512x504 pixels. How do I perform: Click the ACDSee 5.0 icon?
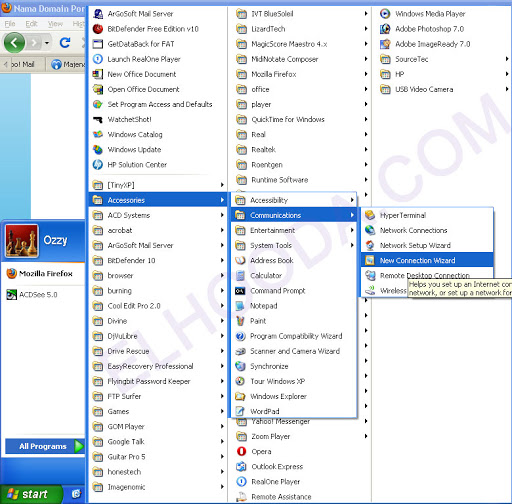11,295
